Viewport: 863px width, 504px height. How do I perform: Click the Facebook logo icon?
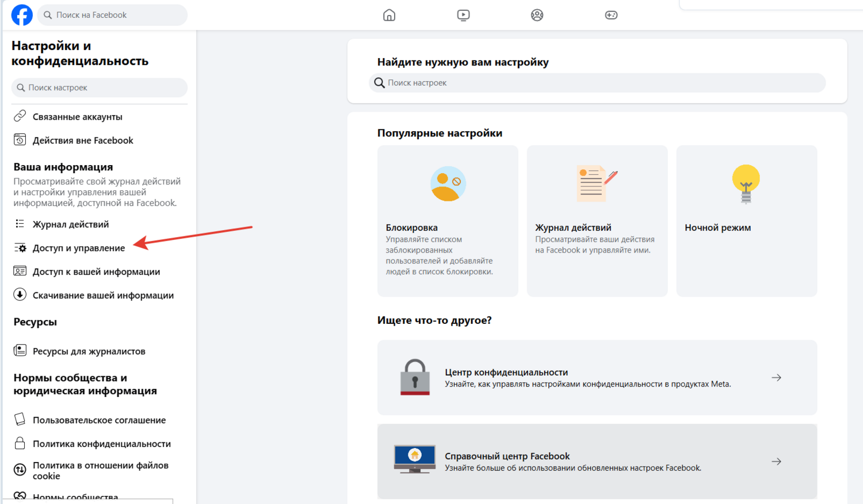click(x=22, y=15)
